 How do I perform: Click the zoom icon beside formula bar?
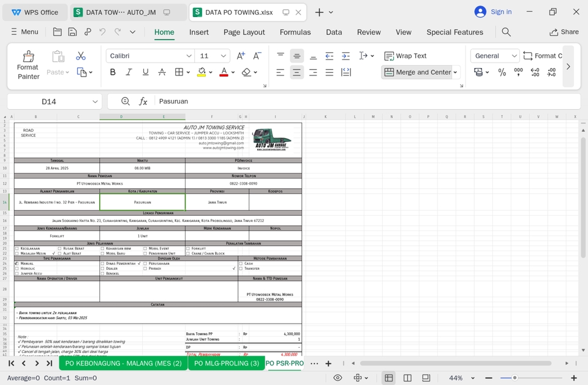click(126, 101)
